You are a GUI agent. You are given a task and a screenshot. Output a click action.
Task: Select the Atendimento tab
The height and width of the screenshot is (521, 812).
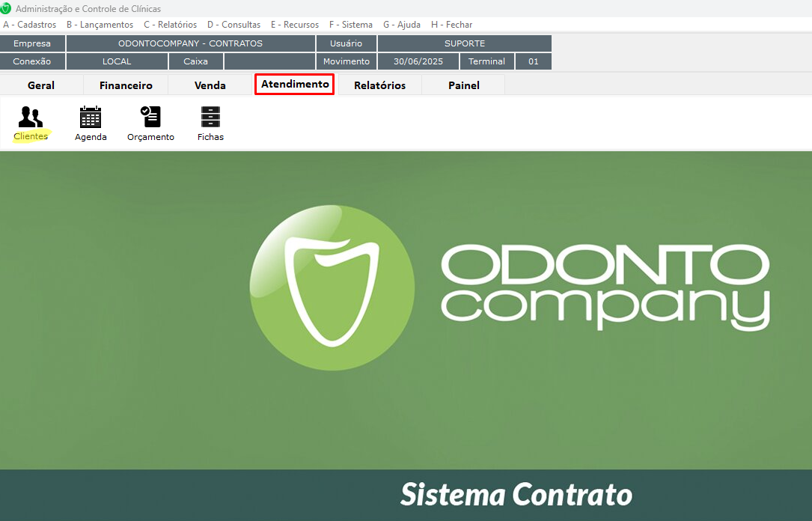pos(295,84)
